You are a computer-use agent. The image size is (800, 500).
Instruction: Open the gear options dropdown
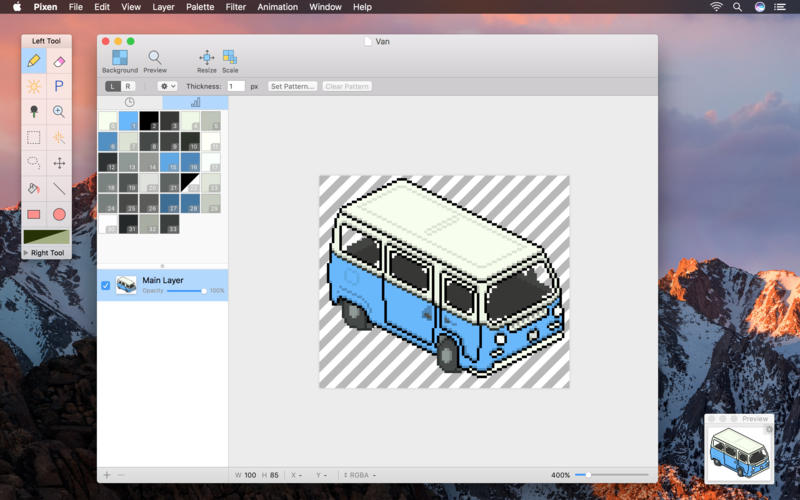[x=167, y=87]
